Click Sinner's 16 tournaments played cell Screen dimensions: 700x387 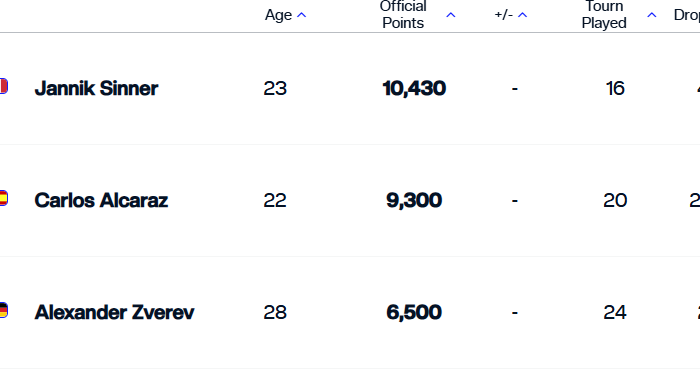(x=615, y=88)
